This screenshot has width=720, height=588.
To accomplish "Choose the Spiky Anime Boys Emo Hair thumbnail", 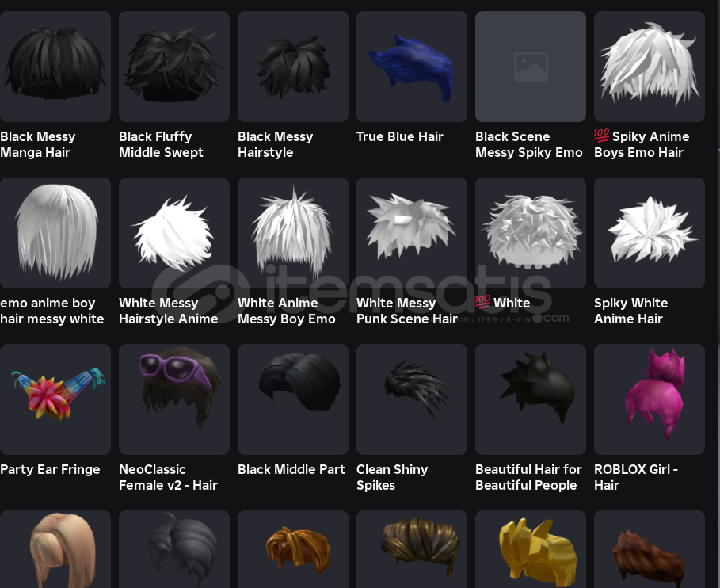I will 650,67.
